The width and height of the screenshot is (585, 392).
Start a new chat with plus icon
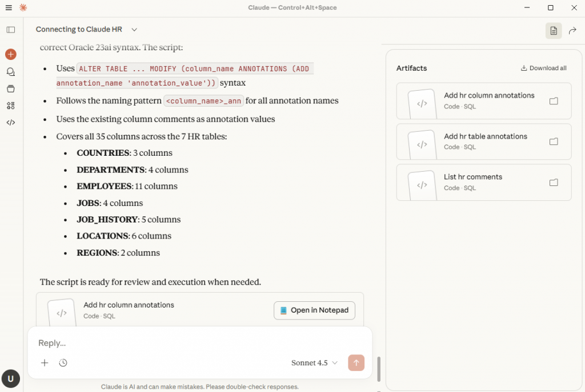click(11, 54)
